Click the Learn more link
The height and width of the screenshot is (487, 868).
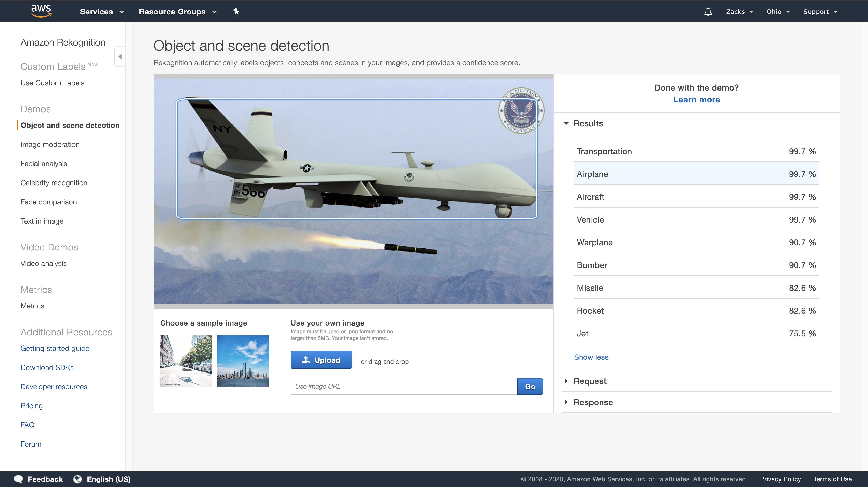[696, 100]
